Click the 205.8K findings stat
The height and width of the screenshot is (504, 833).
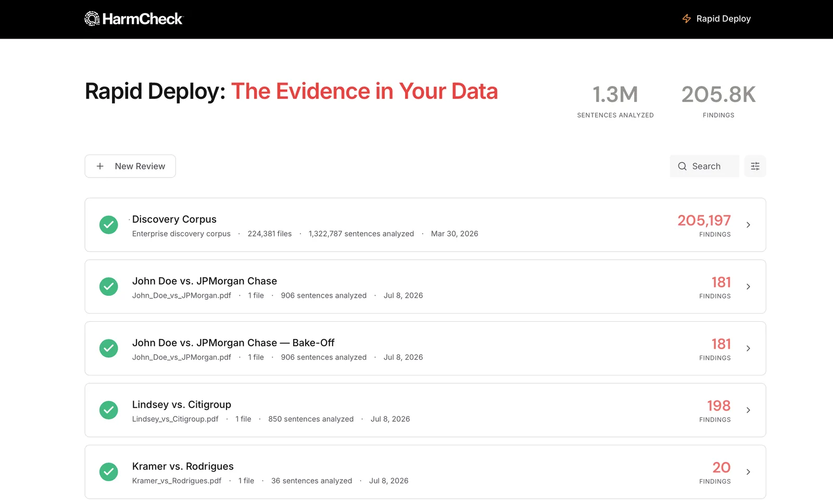(718, 101)
